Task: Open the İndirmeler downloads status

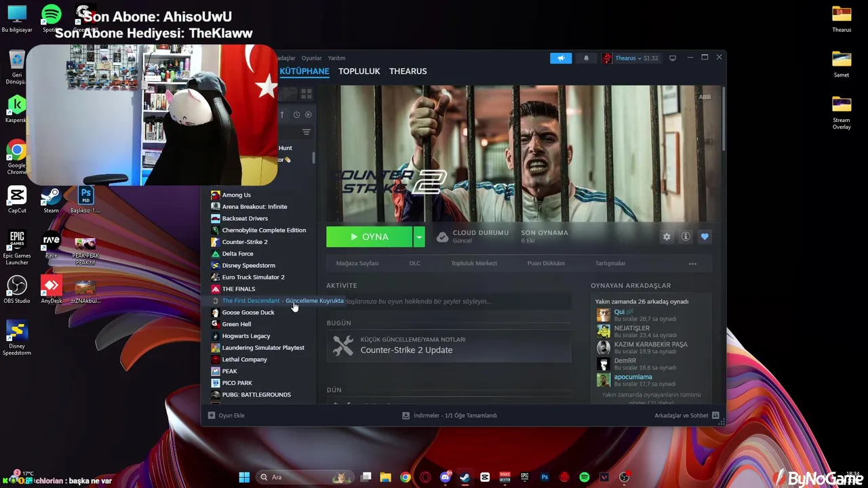Action: [x=450, y=415]
